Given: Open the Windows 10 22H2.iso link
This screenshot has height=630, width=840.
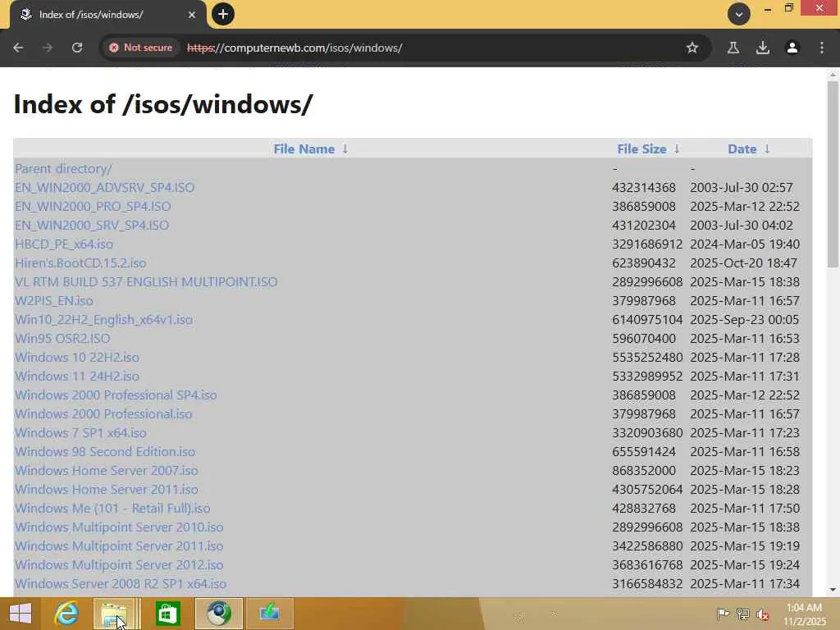Looking at the screenshot, I should pos(76,358).
